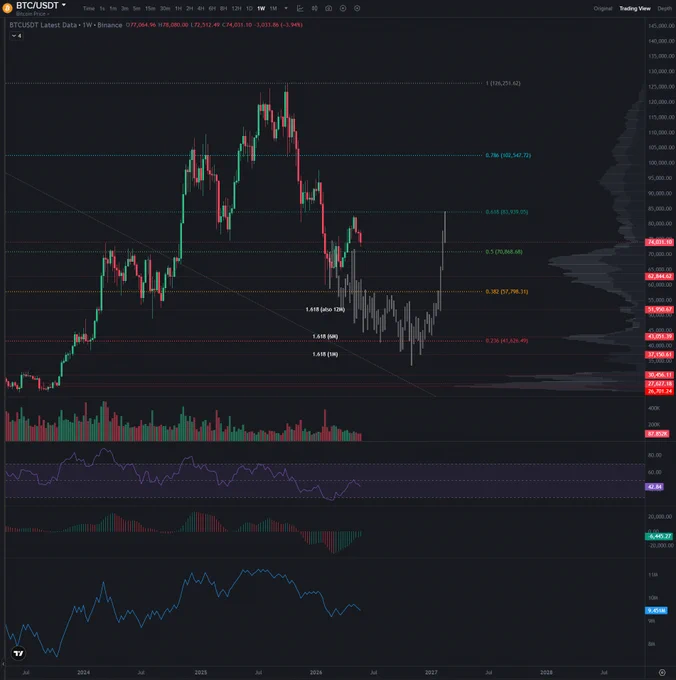The image size is (676, 680).
Task: Open the more timeframes dropdown arrow
Action: (286, 8)
